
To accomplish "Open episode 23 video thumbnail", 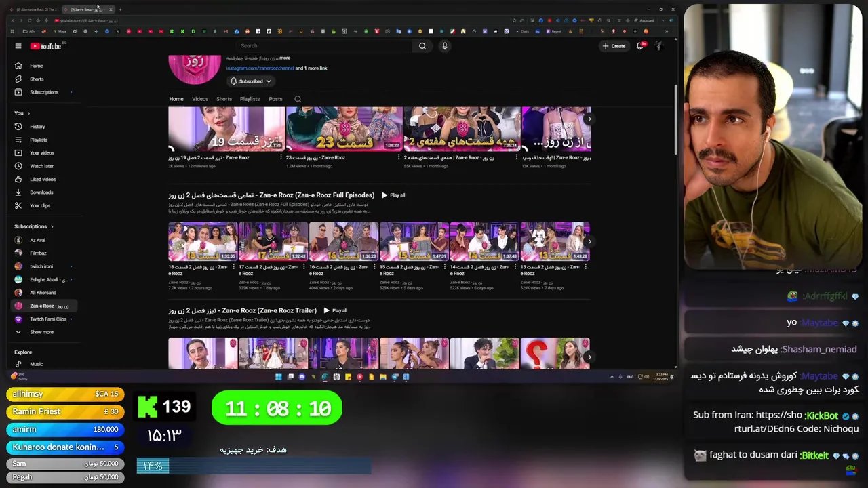I will point(344,129).
